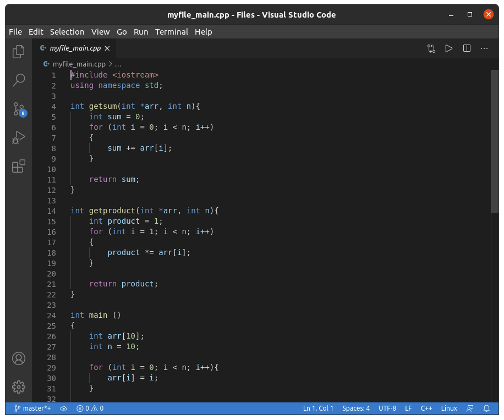This screenshot has width=504, height=420.
Task: Select the C++ language mode selector
Action: point(426,408)
